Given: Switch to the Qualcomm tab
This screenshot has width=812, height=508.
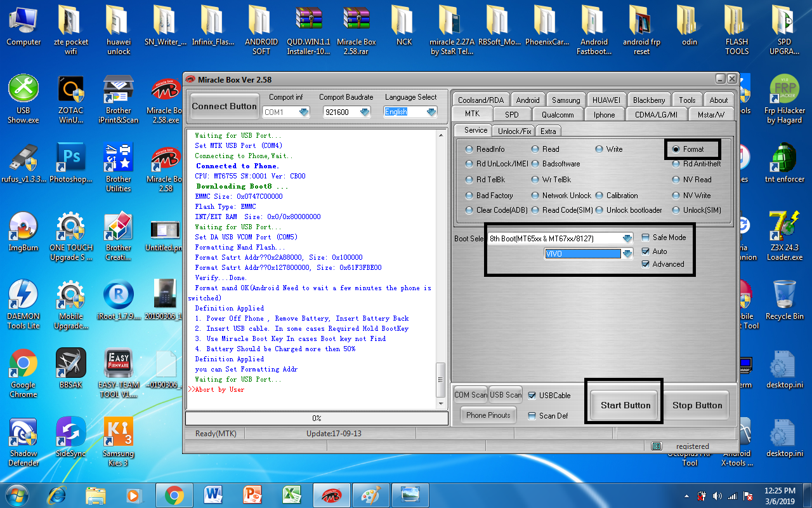Looking at the screenshot, I should (558, 114).
